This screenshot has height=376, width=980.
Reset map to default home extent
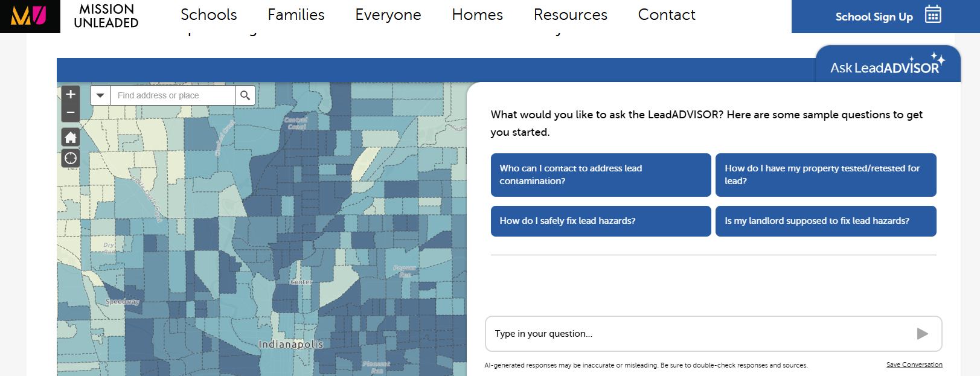(x=71, y=138)
